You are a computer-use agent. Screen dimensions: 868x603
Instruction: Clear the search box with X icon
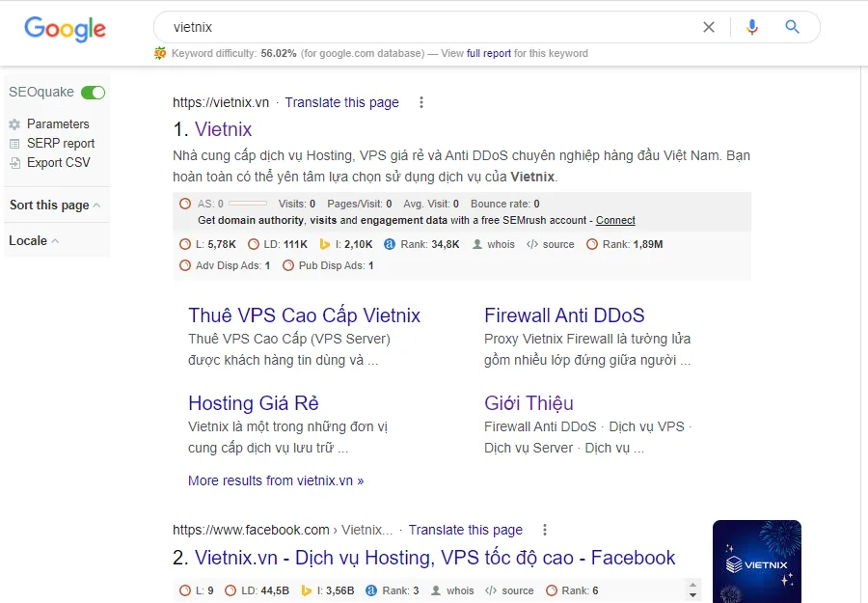pyautogui.click(x=709, y=27)
